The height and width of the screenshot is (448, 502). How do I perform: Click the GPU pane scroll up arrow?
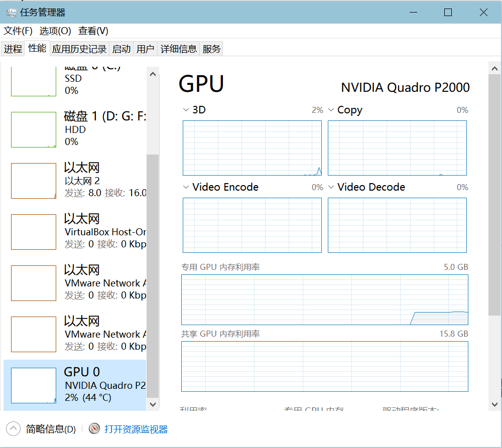(494, 69)
